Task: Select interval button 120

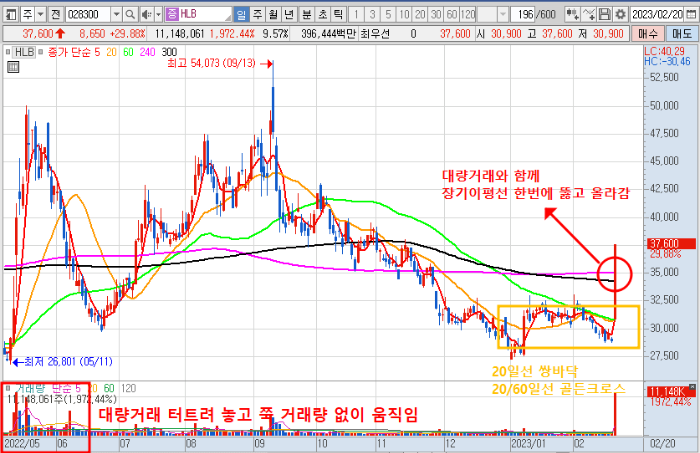Action: pos(468,15)
